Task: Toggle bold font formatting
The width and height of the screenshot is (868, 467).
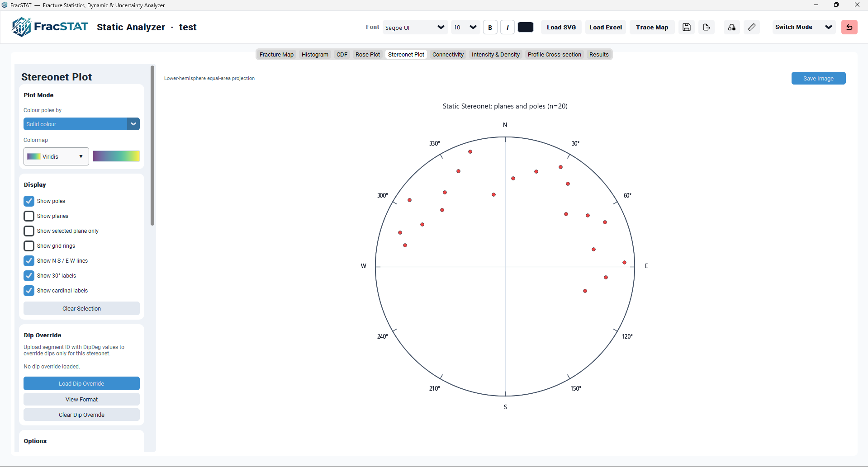Action: pyautogui.click(x=490, y=27)
